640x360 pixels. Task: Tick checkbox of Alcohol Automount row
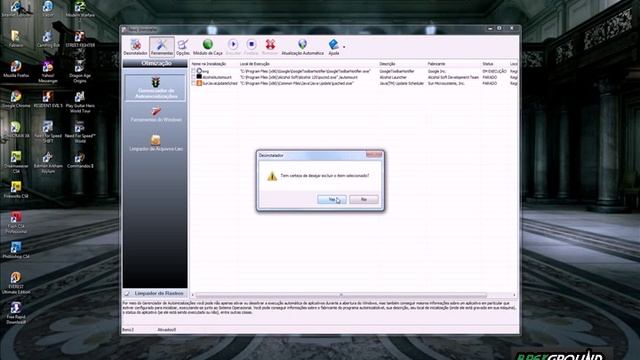[x=194, y=77]
